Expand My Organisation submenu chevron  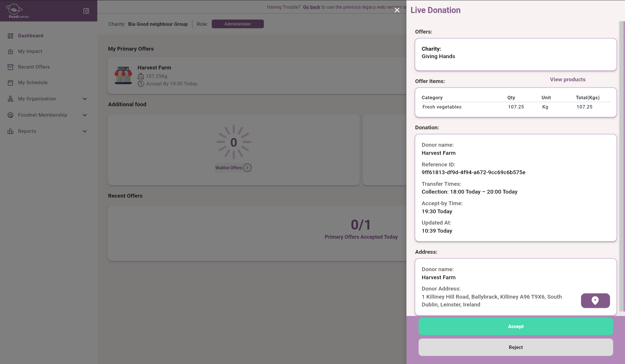pos(85,99)
